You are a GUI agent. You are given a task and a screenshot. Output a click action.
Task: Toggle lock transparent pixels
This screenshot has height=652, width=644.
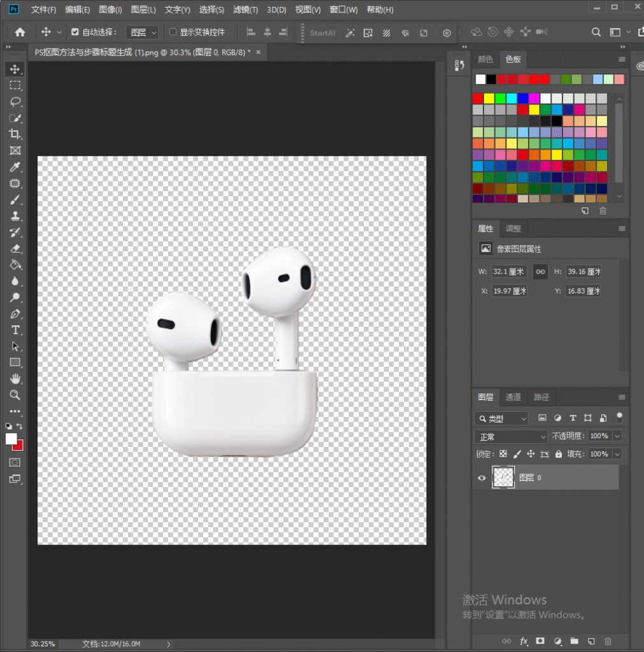503,454
